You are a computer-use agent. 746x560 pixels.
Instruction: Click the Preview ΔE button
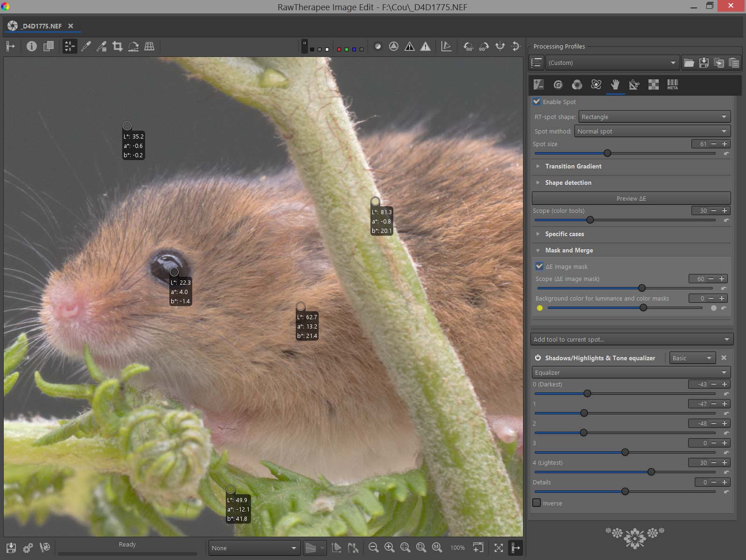pyautogui.click(x=631, y=198)
